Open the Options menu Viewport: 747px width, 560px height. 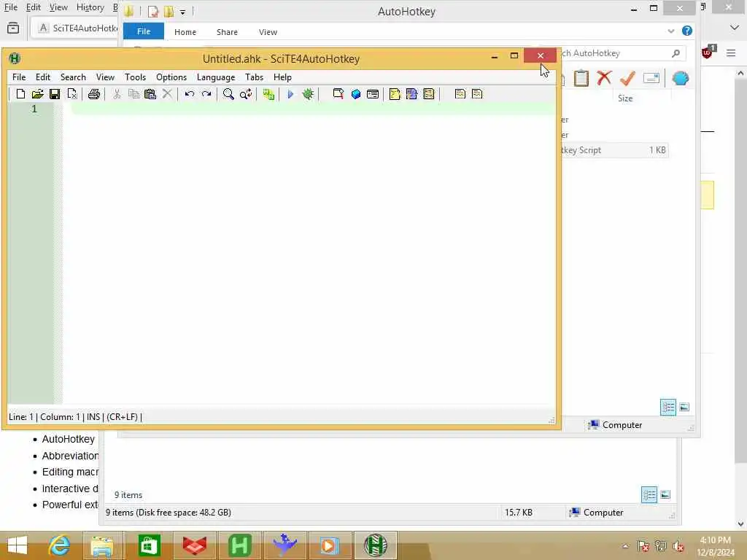171,77
